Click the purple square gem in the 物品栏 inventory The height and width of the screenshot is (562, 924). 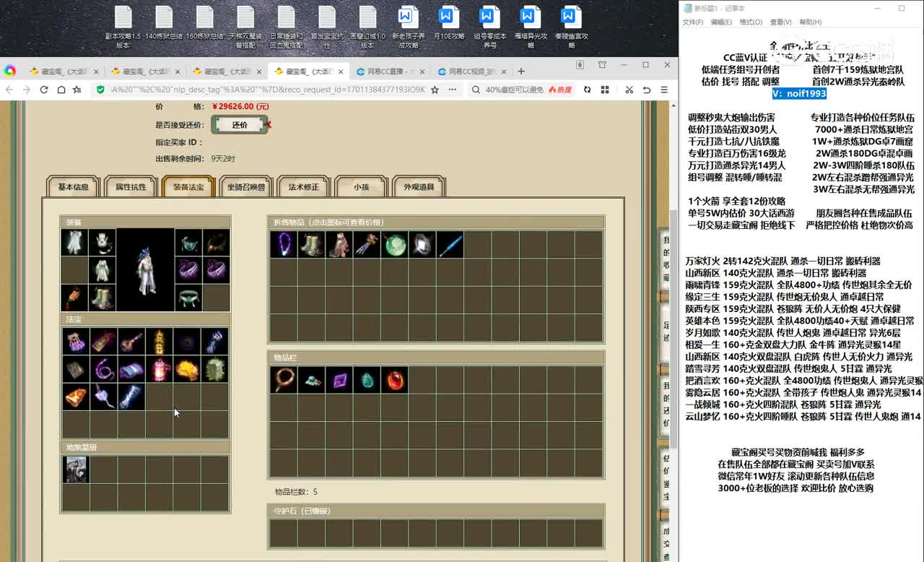pos(339,380)
